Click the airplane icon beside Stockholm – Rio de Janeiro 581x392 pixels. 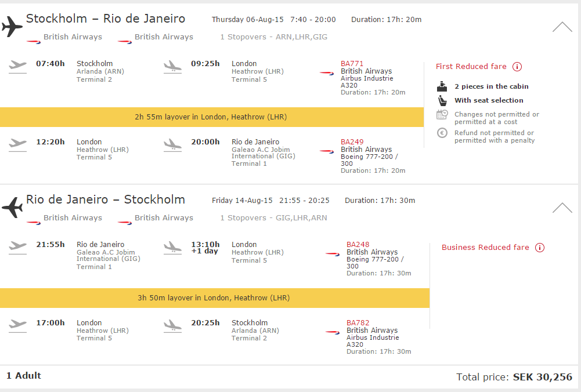coord(12,26)
